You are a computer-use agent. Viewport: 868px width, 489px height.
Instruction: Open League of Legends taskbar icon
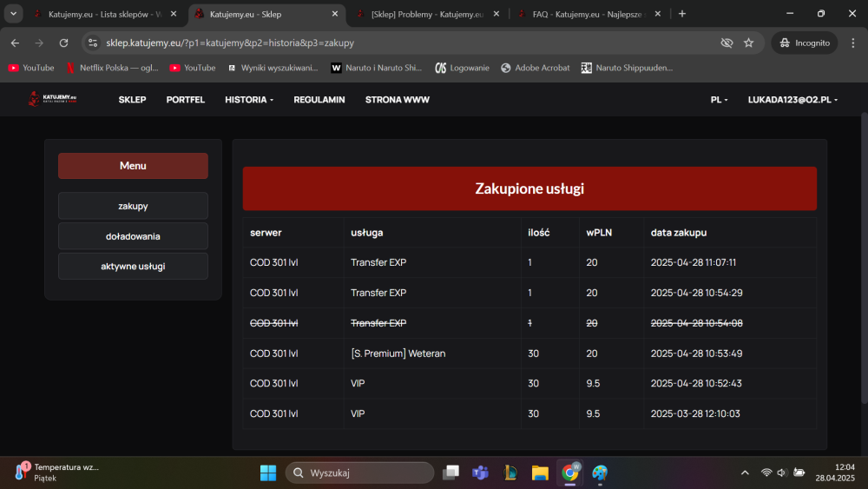point(510,473)
